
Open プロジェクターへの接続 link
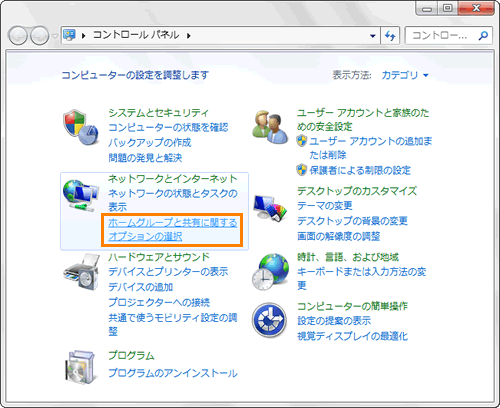tap(159, 302)
